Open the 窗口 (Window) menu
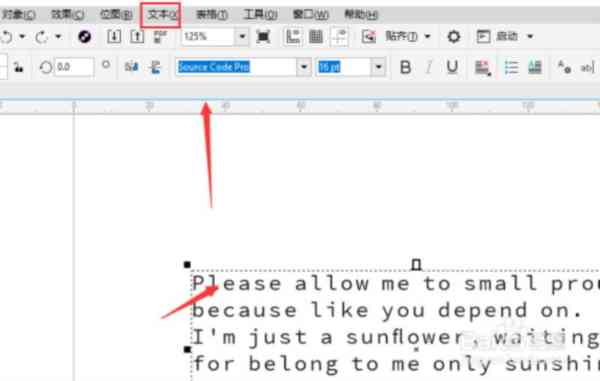Image resolution: width=600 pixels, height=381 pixels. point(310,15)
